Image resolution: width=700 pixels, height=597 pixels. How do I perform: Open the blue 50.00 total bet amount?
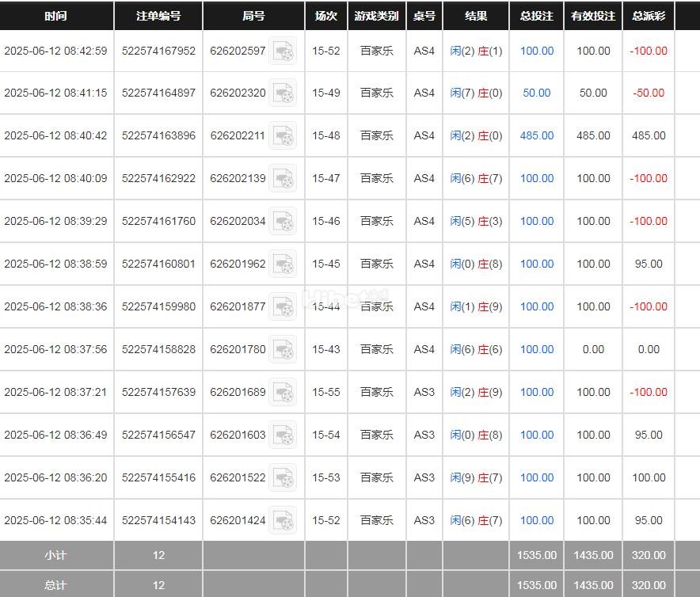pyautogui.click(x=536, y=93)
